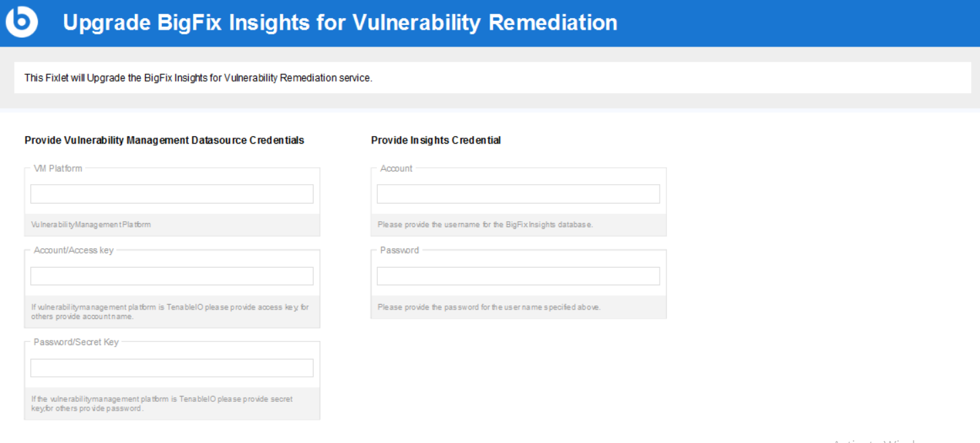Click the Upgrade BigFix Insights page title

[x=340, y=23]
